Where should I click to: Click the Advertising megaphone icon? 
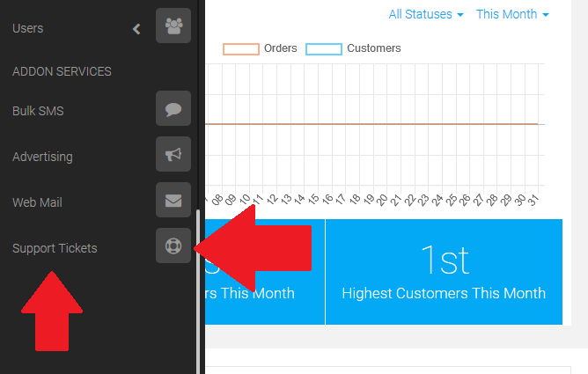click(173, 155)
